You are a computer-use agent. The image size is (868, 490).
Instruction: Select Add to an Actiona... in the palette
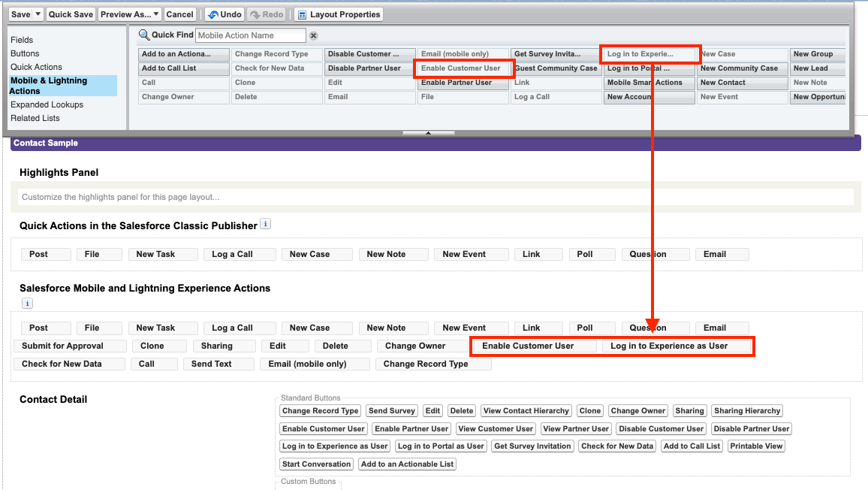[184, 54]
